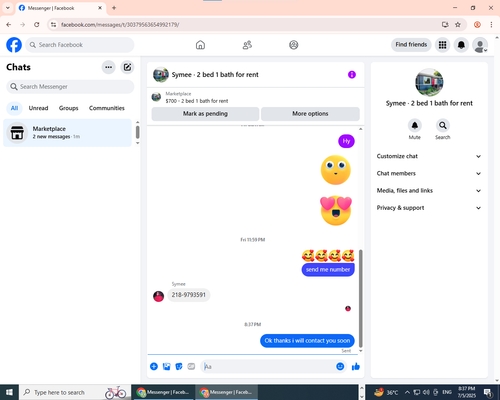Screen dimensions: 500x400
Task: Reload the page in the browser
Action: (37, 24)
